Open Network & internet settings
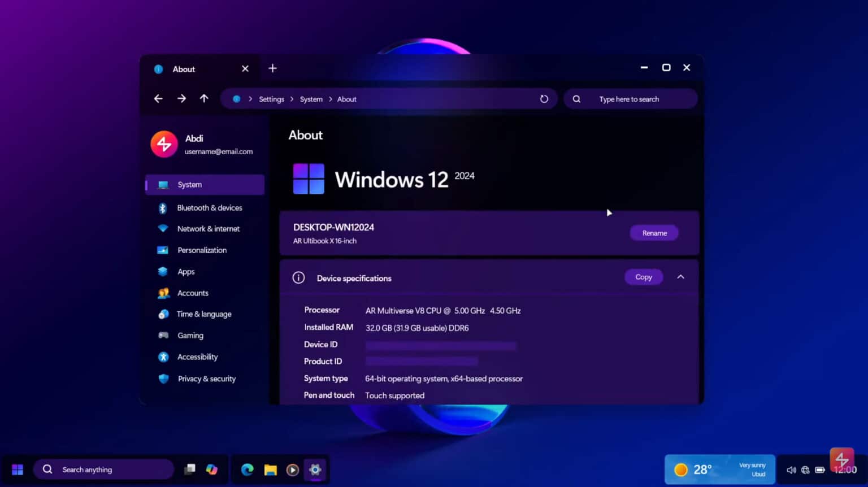This screenshot has height=487, width=868. 208,228
